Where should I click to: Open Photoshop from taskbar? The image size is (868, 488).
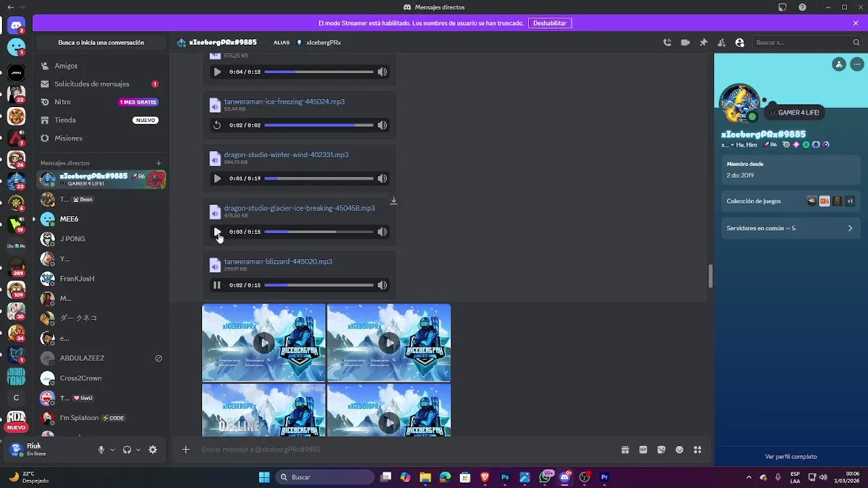click(505, 477)
